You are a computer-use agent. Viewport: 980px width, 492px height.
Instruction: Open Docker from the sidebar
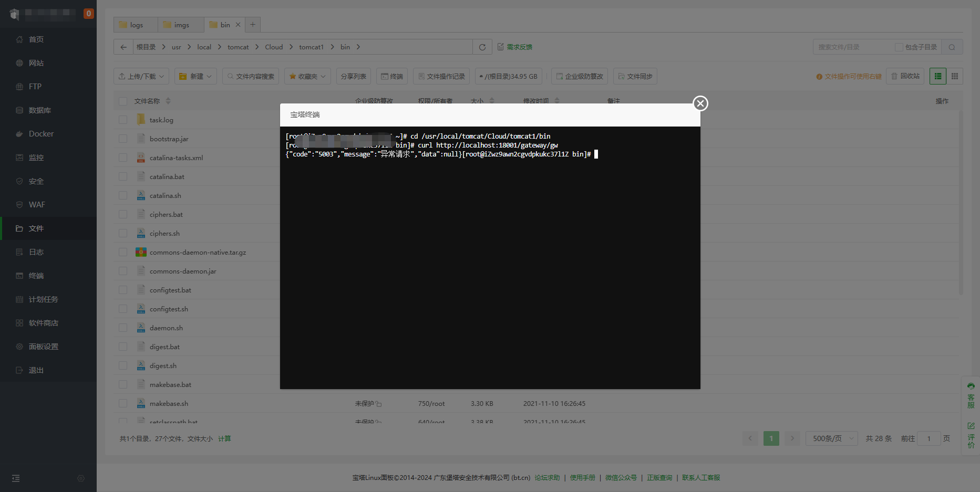point(41,134)
